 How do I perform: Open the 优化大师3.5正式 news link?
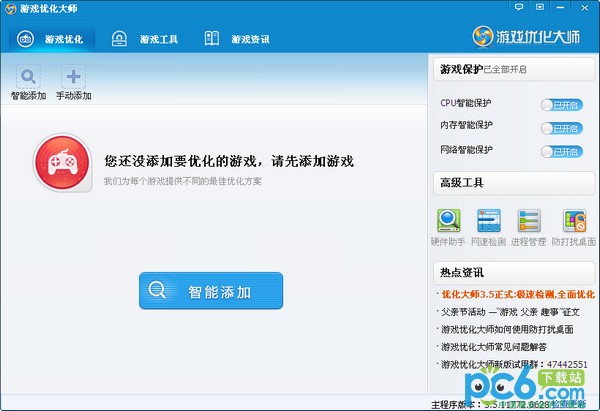(x=518, y=294)
